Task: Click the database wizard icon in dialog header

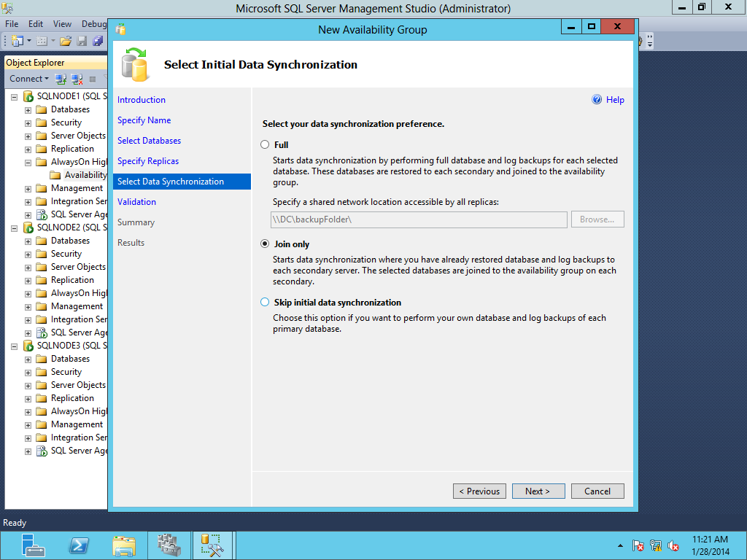Action: 135,64
